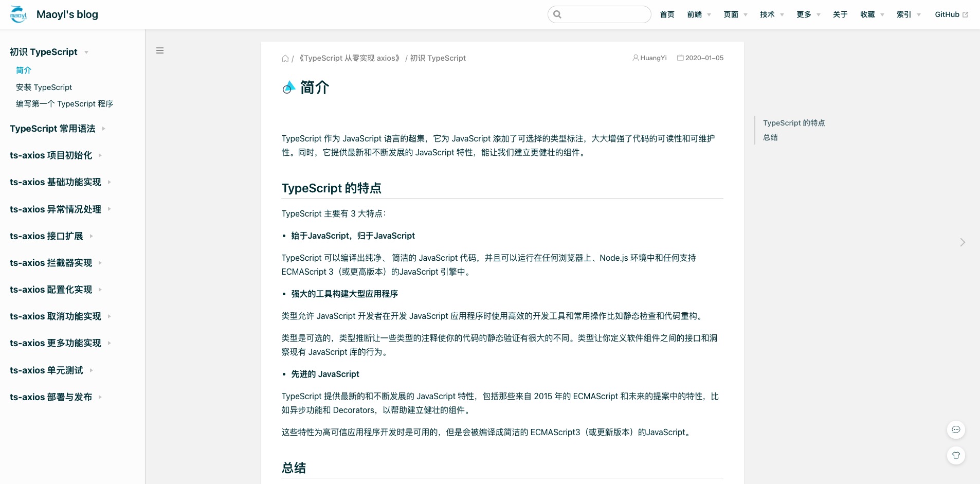Open the 索引 dropdown menu
Viewport: 980px width, 484px height.
click(x=909, y=14)
